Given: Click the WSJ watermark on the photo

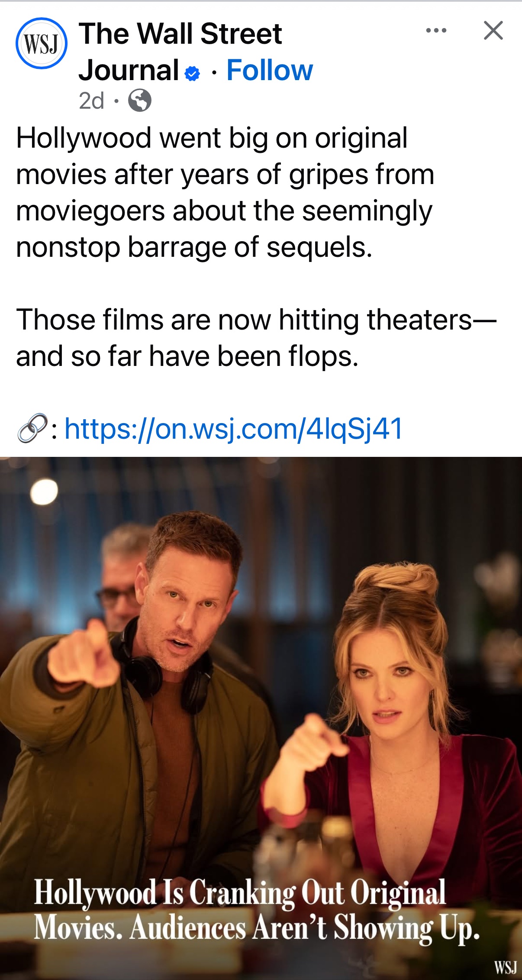Looking at the screenshot, I should pyautogui.click(x=506, y=967).
